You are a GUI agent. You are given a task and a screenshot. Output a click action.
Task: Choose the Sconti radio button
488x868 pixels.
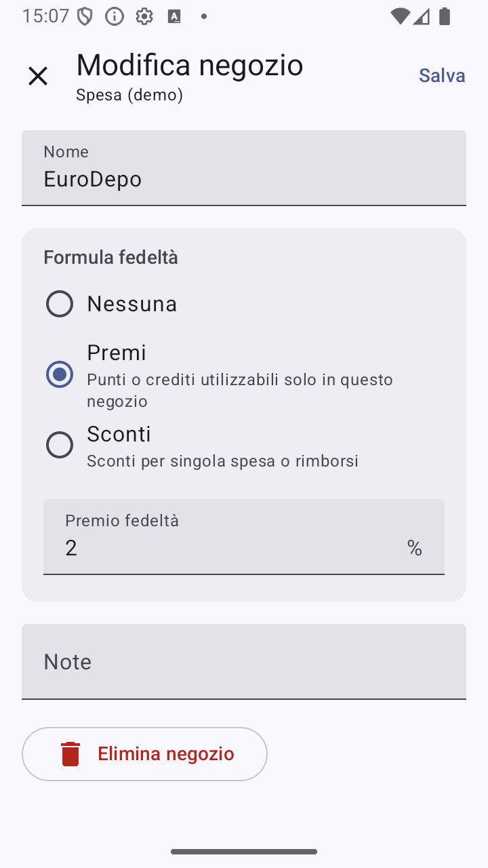pos(60,445)
